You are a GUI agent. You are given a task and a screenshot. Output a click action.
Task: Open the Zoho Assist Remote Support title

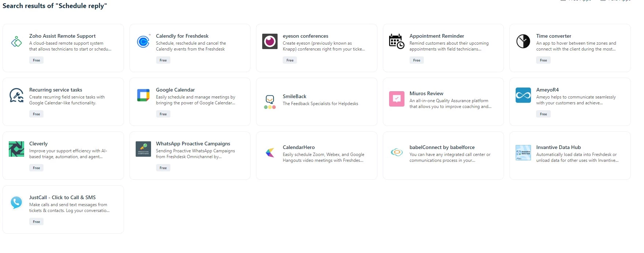(x=63, y=36)
